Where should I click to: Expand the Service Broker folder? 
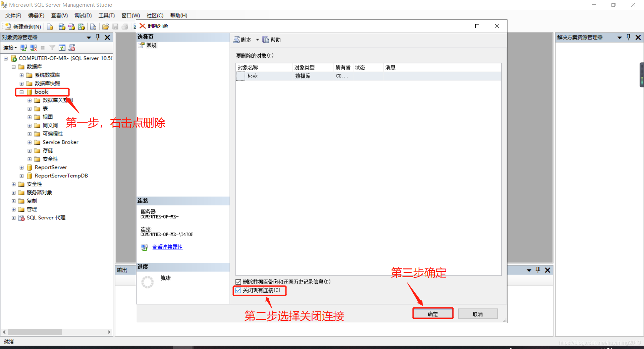pyautogui.click(x=30, y=142)
